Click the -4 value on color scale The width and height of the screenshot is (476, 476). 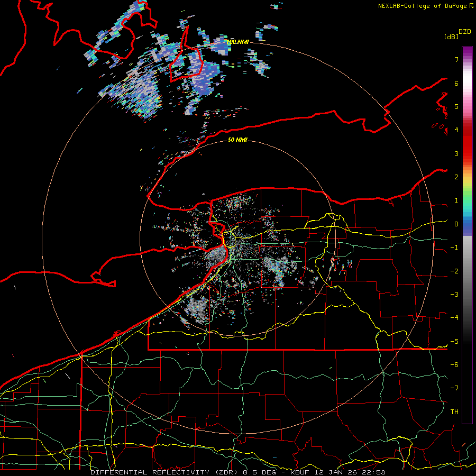(454, 318)
